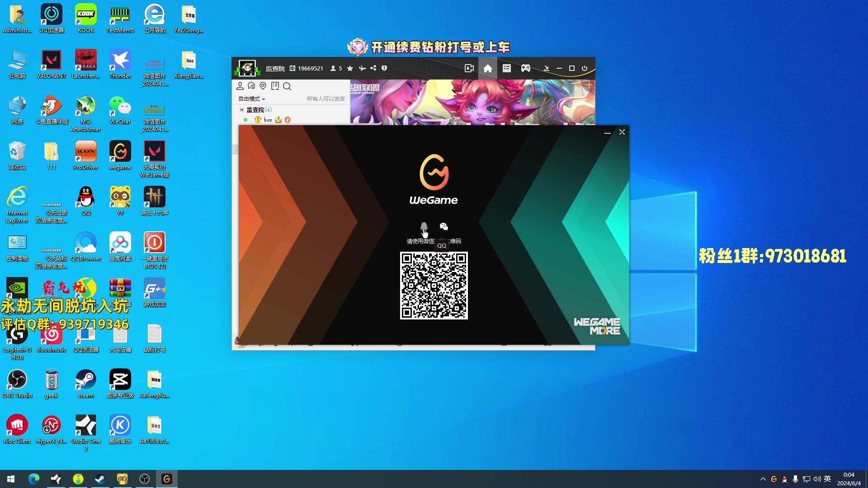868x488 pixels.
Task: Switch to WeGame in the taskbar
Action: (167, 479)
